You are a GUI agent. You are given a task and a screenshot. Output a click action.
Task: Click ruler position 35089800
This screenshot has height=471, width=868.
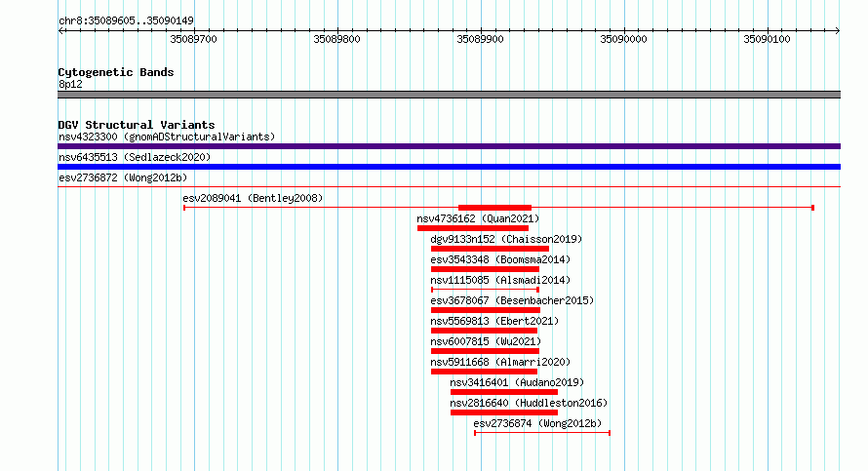pos(336,39)
